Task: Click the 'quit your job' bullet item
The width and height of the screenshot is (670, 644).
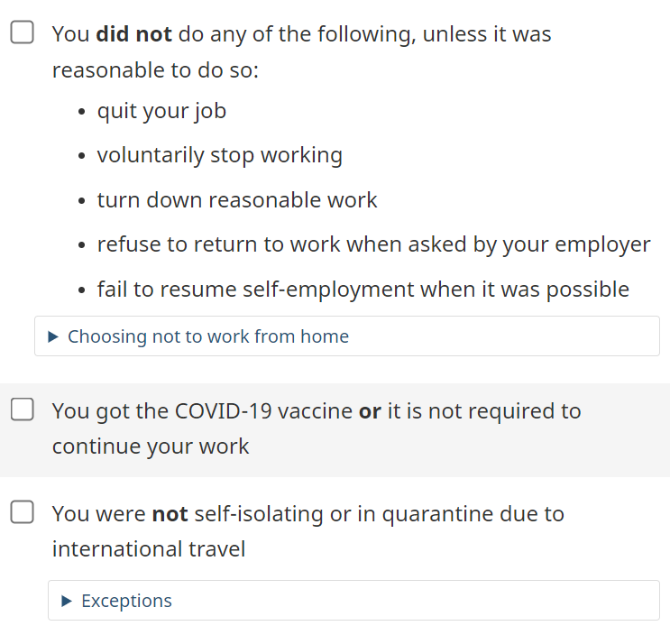Action: (x=161, y=111)
